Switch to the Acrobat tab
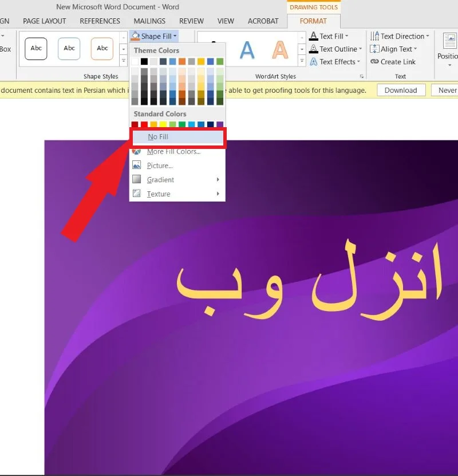The width and height of the screenshot is (458, 476). [263, 21]
